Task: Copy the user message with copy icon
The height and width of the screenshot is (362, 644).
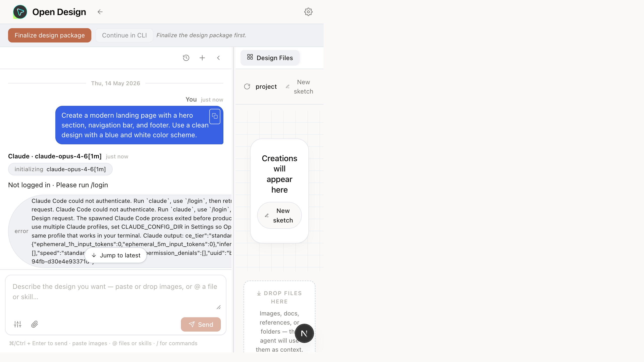Action: click(x=215, y=116)
